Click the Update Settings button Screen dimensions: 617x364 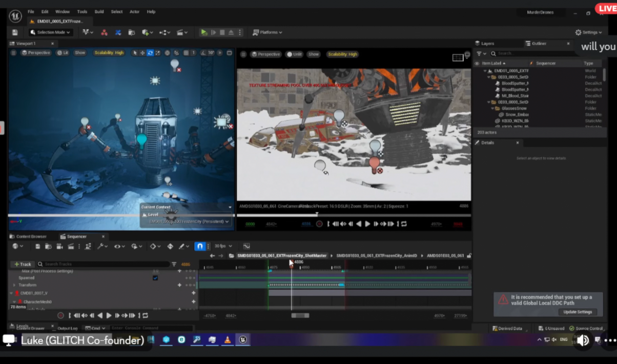pos(578,312)
